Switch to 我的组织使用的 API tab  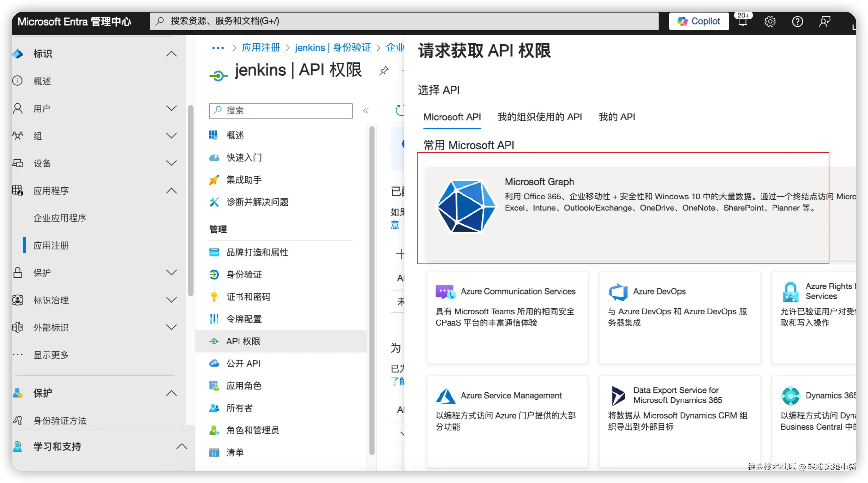[540, 117]
